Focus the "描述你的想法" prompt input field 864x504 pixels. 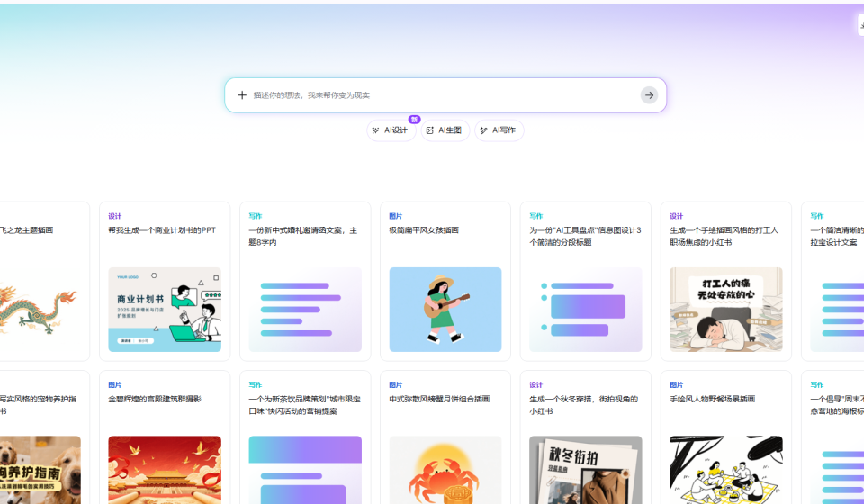pyautogui.click(x=445, y=95)
